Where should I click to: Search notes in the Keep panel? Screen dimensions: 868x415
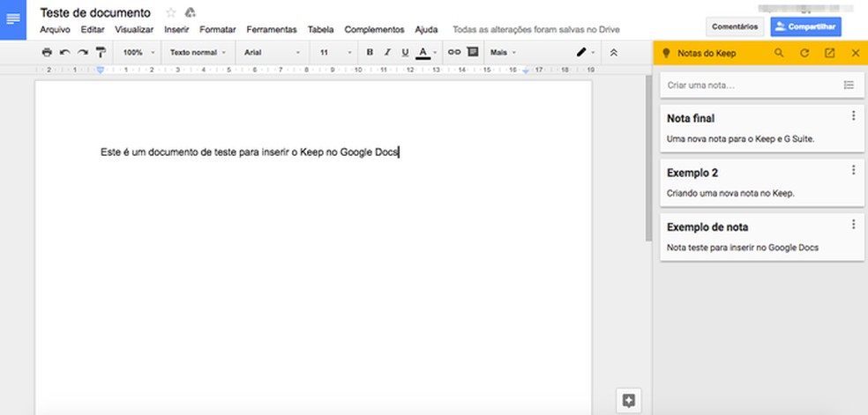pyautogui.click(x=779, y=53)
